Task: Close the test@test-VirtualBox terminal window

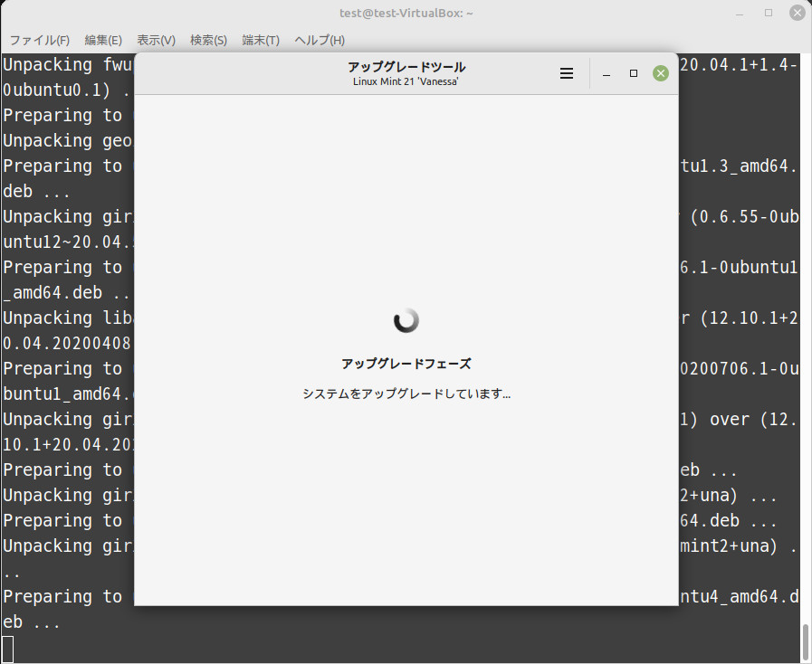Action: click(796, 13)
